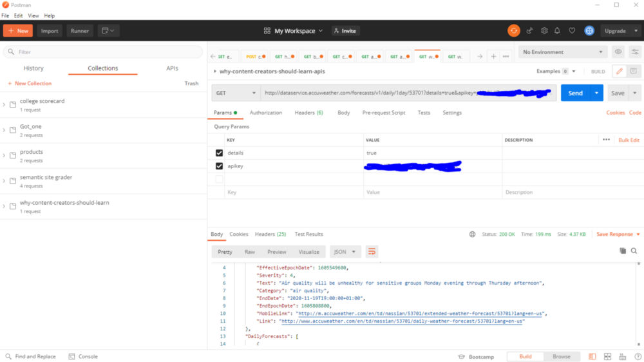Open the request Headers (6) tab

(309, 113)
